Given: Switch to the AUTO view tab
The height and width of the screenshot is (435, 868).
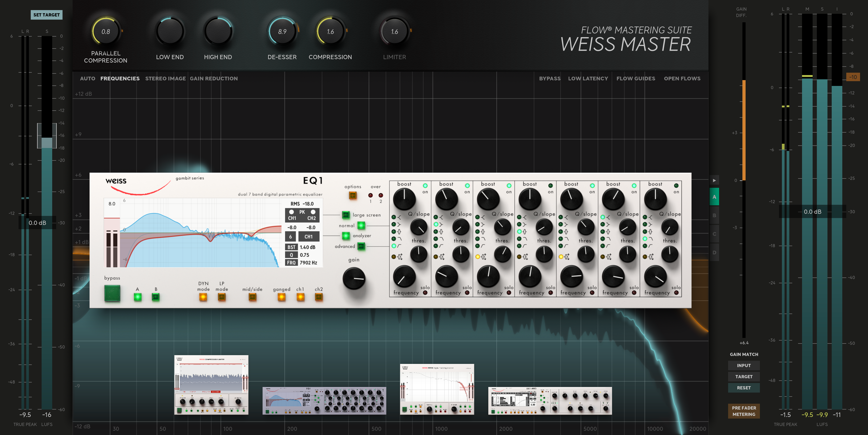Looking at the screenshot, I should coord(88,79).
